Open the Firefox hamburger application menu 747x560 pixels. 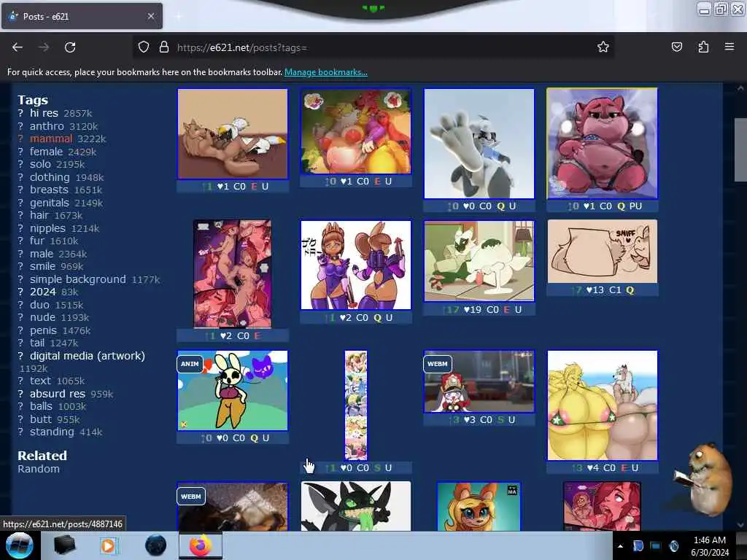click(729, 47)
